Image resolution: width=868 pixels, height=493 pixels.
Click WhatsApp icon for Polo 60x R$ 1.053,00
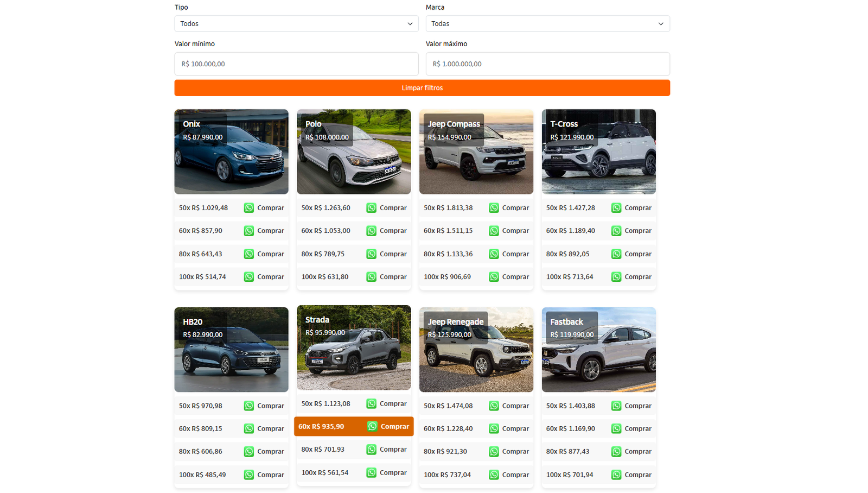tap(372, 231)
